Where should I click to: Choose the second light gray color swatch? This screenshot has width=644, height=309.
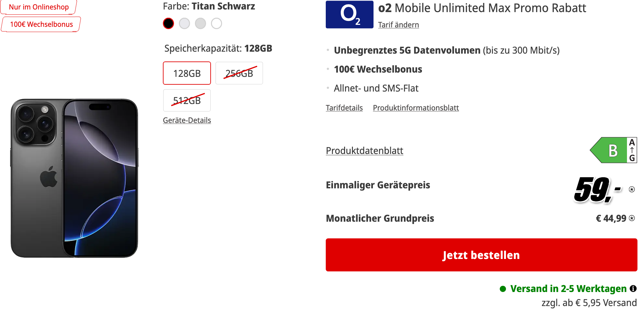(184, 24)
